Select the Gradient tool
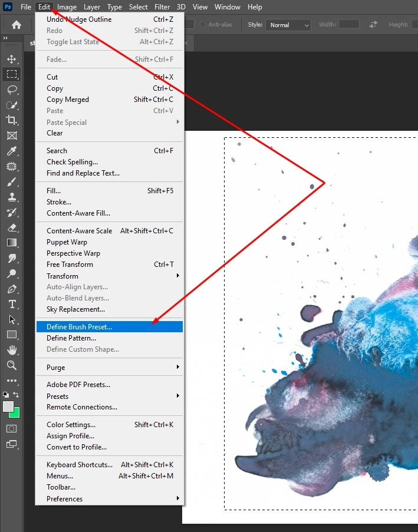 [x=12, y=243]
